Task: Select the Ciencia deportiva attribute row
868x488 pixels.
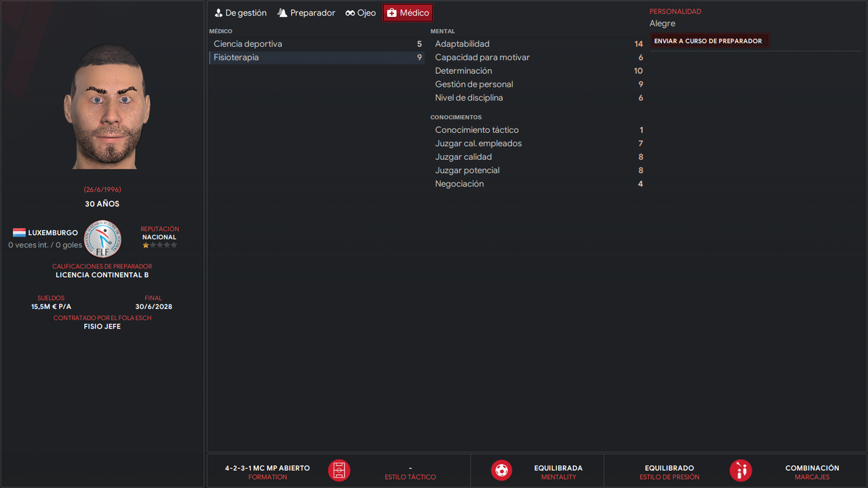Action: point(317,44)
